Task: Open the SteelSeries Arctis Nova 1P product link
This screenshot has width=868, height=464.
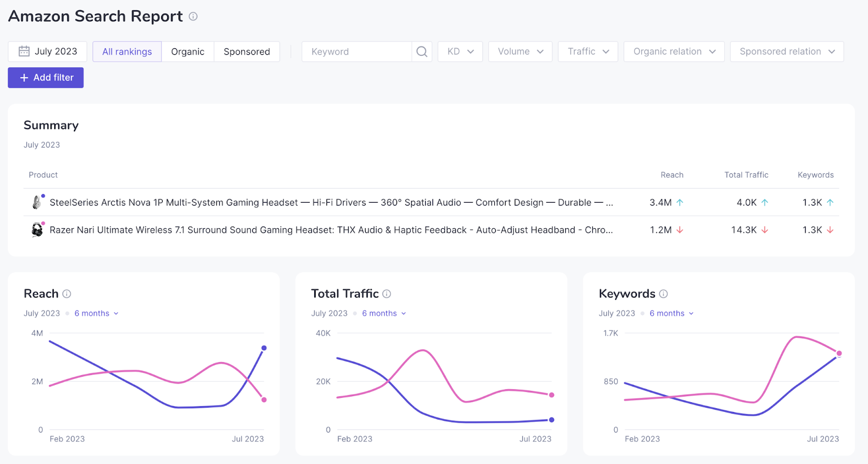Action: point(331,202)
